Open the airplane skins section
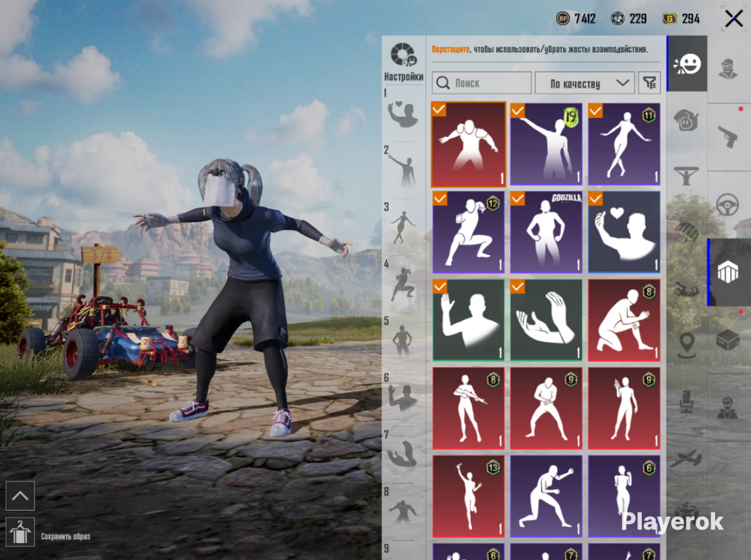751x560 pixels. 686,458
